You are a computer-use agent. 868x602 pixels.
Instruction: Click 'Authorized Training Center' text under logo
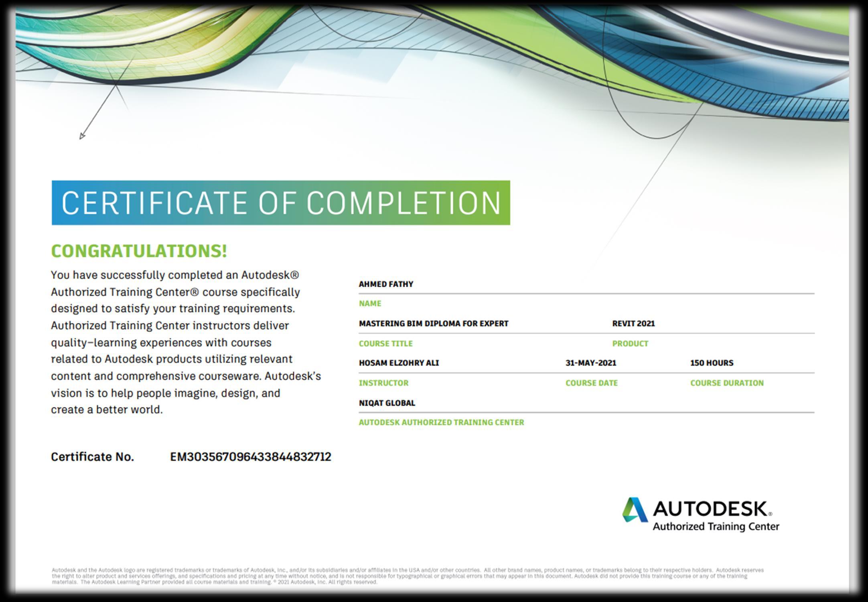pos(716,527)
